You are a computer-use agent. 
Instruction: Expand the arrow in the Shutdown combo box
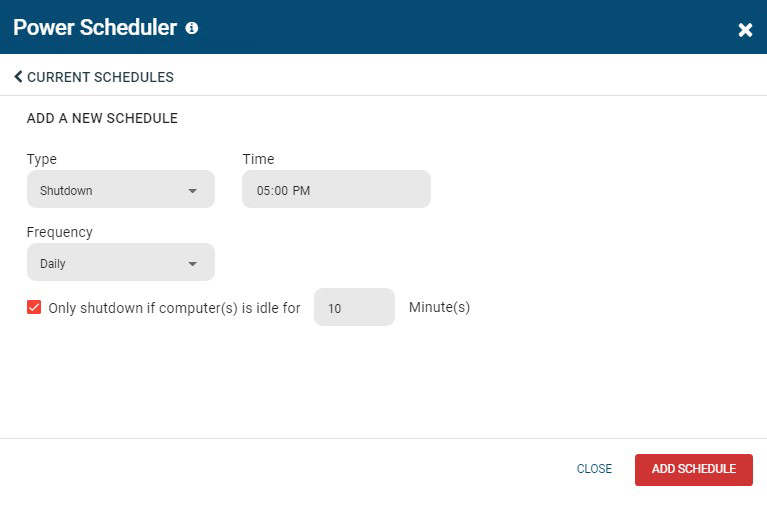[x=193, y=191]
